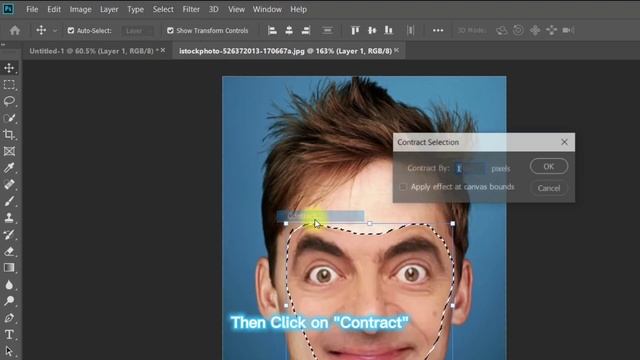Select the Crop tool
Image resolution: width=640 pixels, height=360 pixels.
9,134
